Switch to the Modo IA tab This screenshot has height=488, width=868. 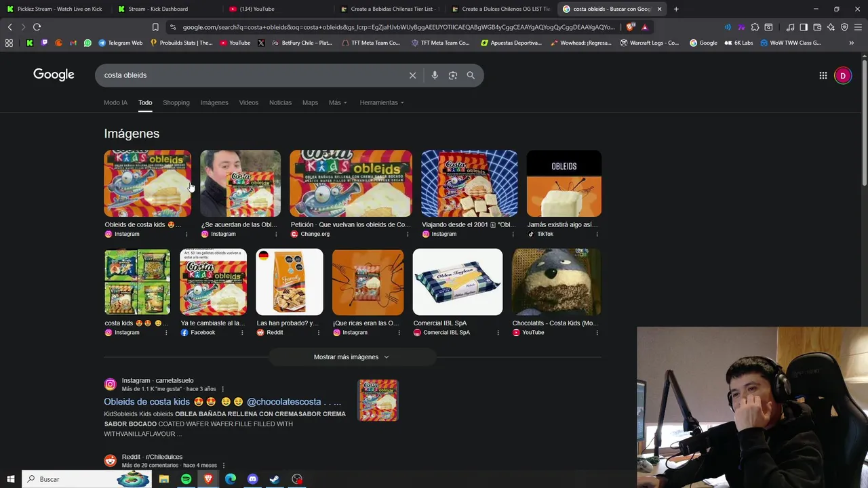[x=115, y=102]
